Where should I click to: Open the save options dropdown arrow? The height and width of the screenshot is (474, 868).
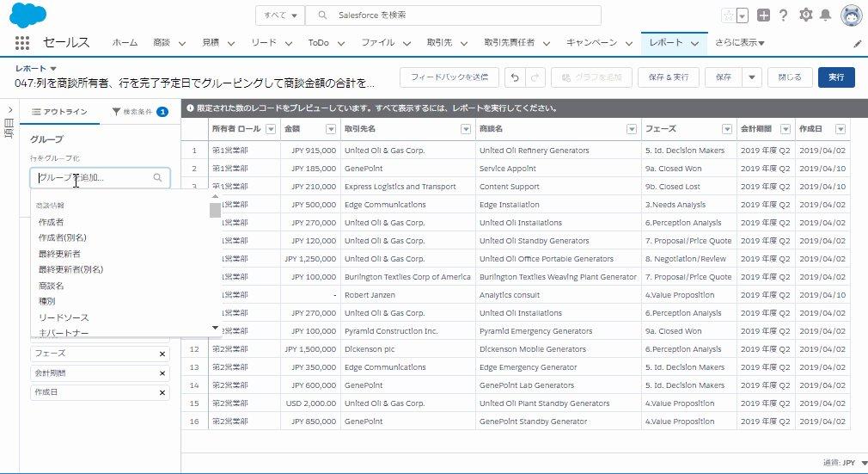(x=752, y=77)
